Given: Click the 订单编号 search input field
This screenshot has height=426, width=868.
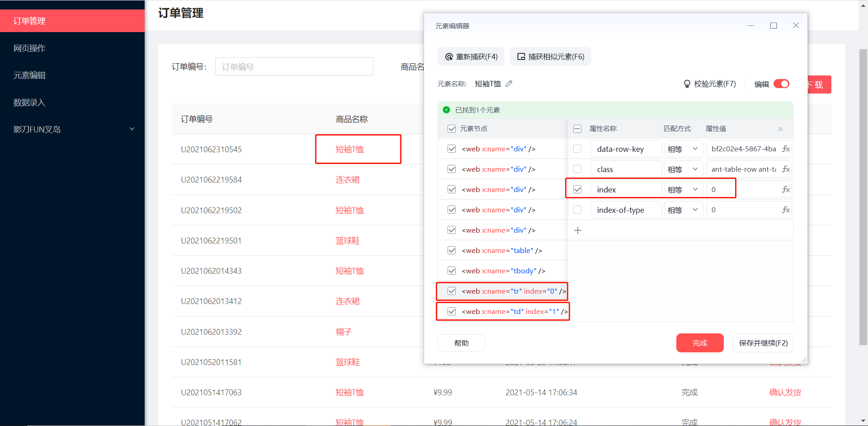Looking at the screenshot, I should [294, 67].
